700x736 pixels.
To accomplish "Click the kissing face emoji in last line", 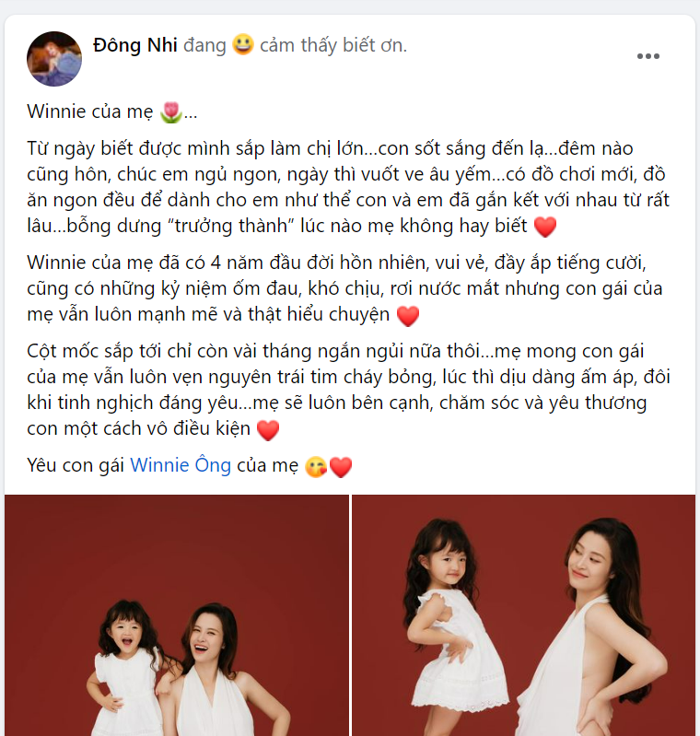I will point(316,467).
